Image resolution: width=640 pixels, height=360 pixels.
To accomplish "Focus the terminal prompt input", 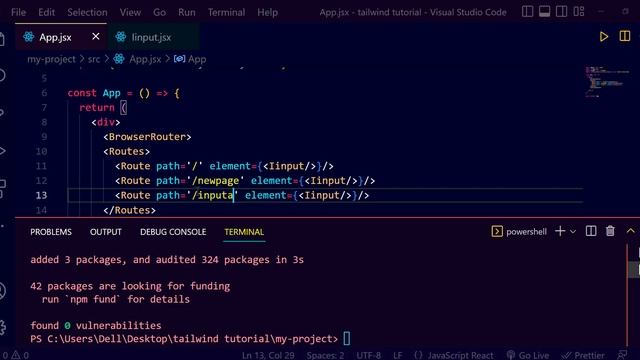I will (347, 339).
